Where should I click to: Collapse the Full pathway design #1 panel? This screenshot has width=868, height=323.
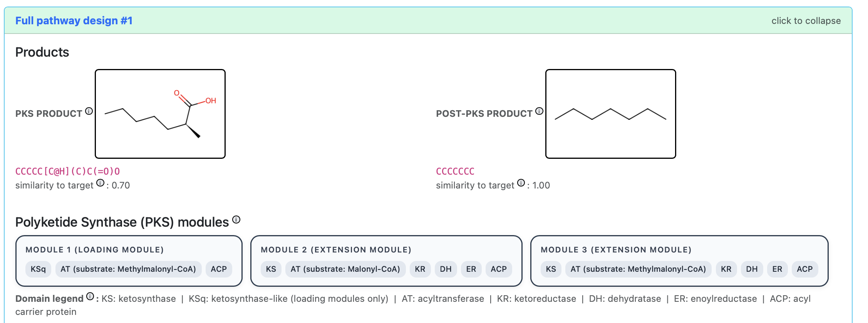pos(807,21)
